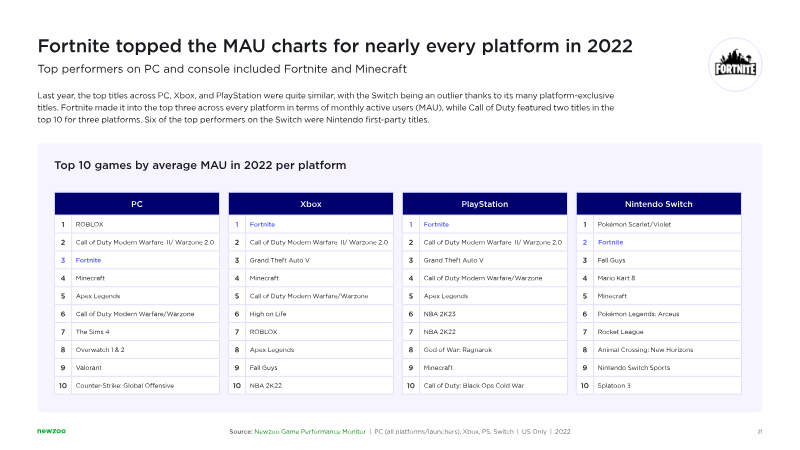Click the Nintendo Switch column header
800x450 pixels.
pos(658,204)
